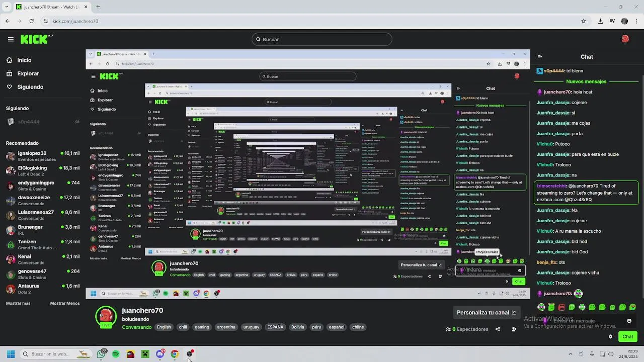Open Spotify from the bottom Windows taskbar
The height and width of the screenshot is (362, 644).
tap(116, 354)
